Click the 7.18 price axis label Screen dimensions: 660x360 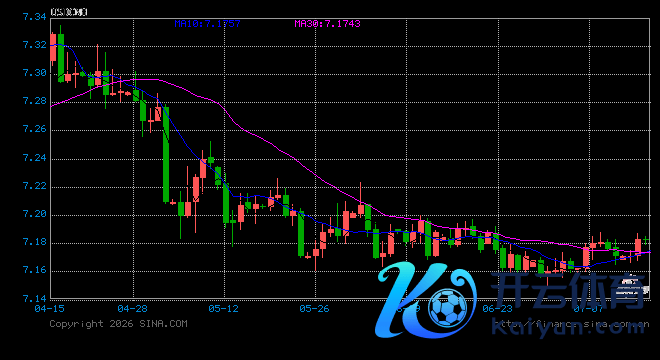point(35,242)
